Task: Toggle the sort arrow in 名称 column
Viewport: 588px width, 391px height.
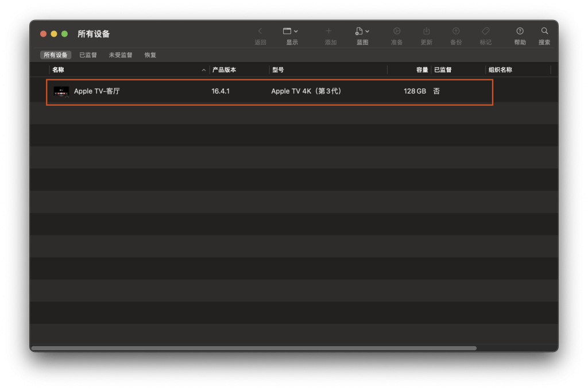Action: point(204,70)
